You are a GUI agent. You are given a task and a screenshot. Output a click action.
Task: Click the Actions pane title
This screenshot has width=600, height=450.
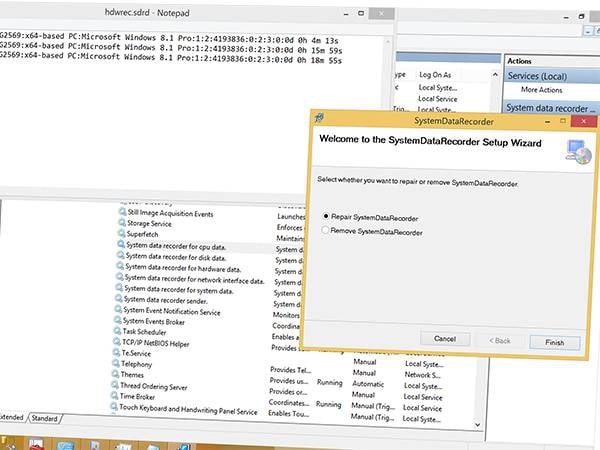click(x=519, y=61)
